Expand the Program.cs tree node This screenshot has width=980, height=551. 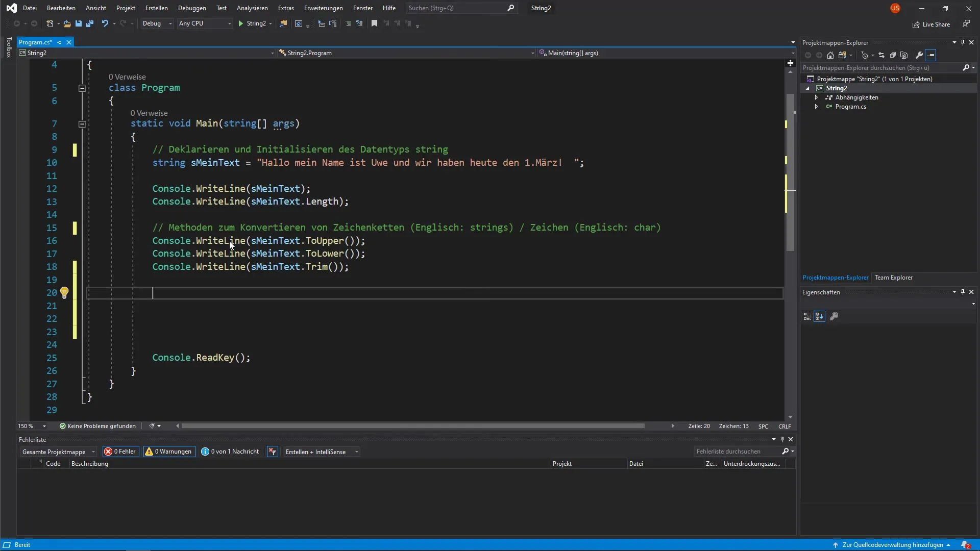[x=816, y=107]
